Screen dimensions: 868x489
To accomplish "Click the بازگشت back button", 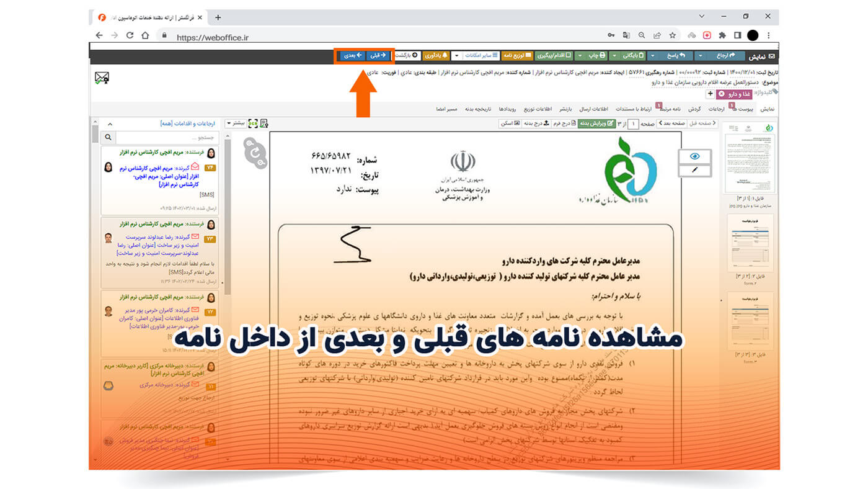I will tap(407, 55).
